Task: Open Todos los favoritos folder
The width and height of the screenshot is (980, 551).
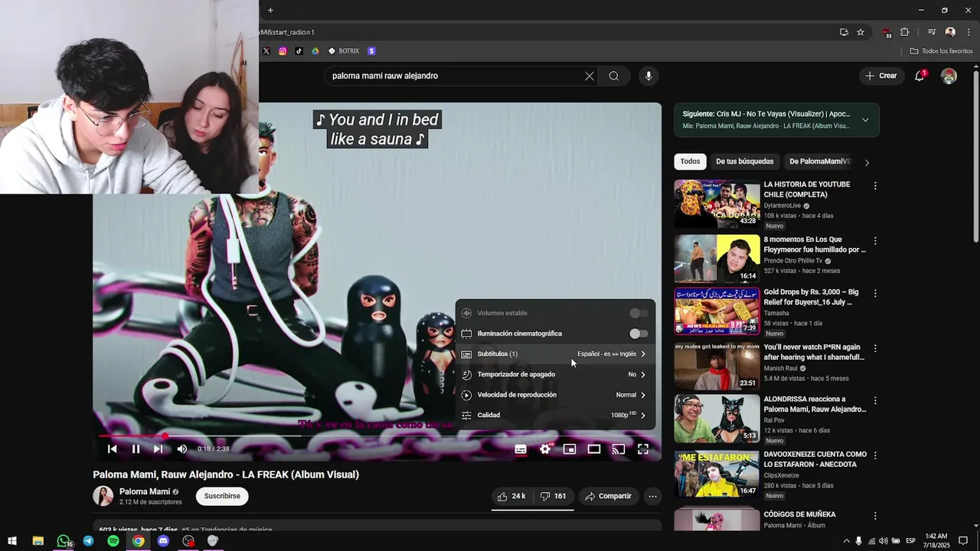Action: click(942, 51)
